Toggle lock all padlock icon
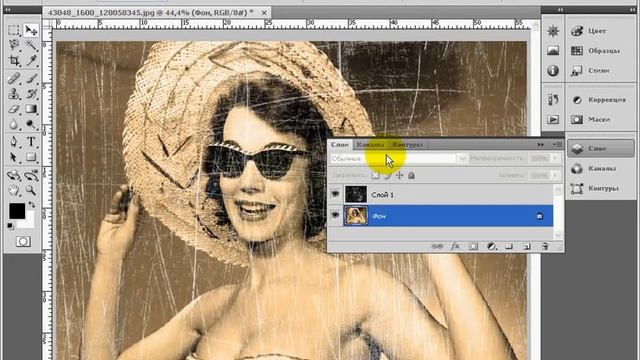 point(411,176)
